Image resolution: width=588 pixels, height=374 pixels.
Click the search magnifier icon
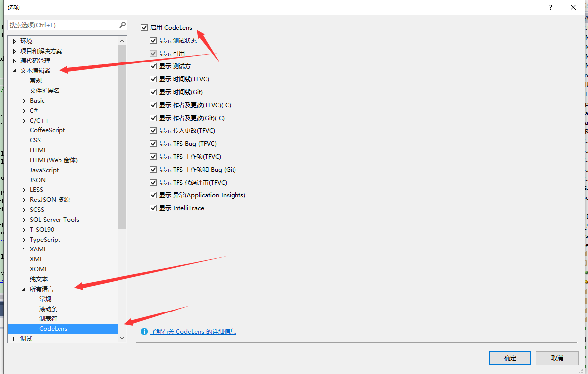(122, 24)
